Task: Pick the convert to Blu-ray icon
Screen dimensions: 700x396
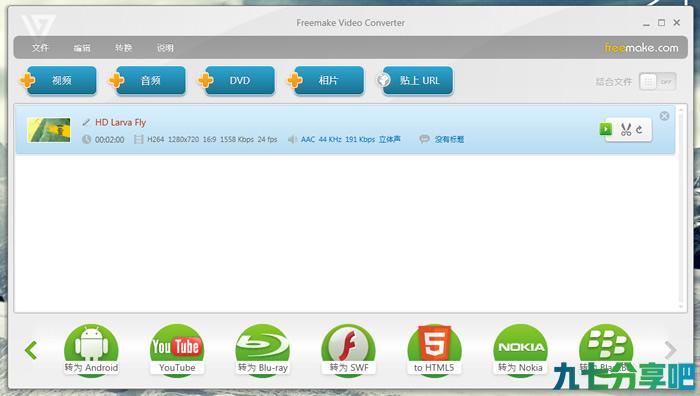Action: click(262, 350)
